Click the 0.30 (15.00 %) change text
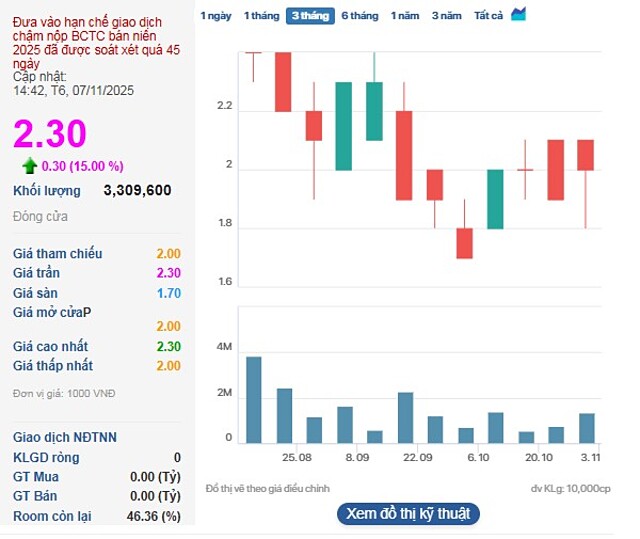Viewport: 640px width, 539px height. coord(82,166)
